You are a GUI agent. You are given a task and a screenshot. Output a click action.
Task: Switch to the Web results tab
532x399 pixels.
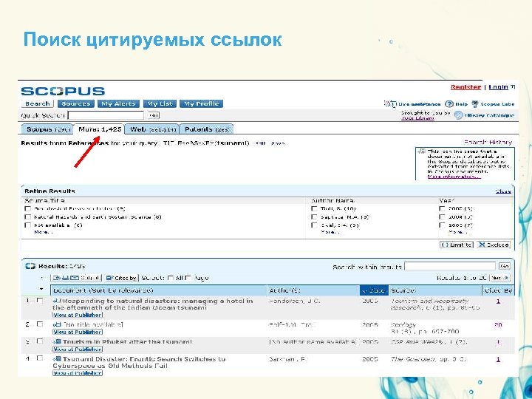coord(153,129)
